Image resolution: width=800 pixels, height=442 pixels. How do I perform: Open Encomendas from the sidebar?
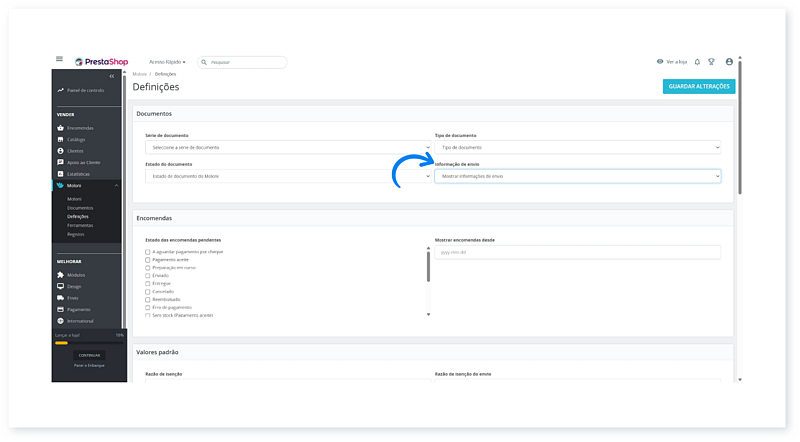coord(80,128)
